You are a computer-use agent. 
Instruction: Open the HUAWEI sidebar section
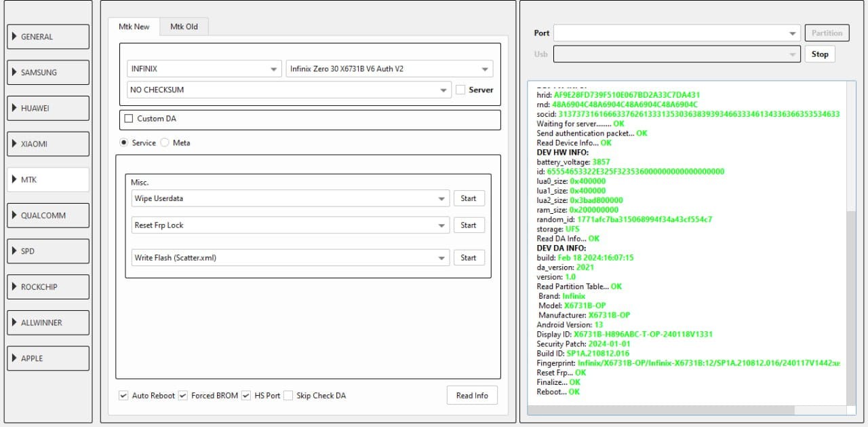(48, 108)
